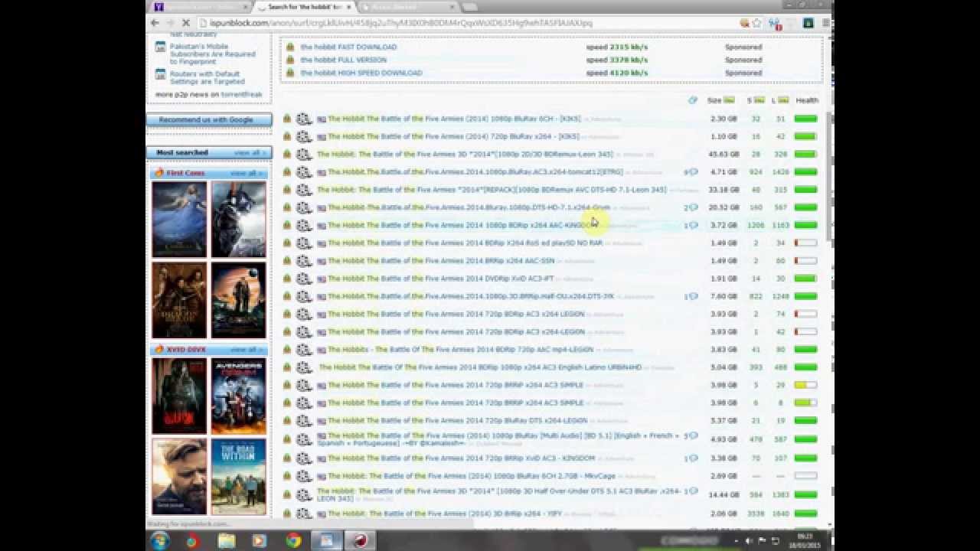Screen dimensions: 980x551
Task: Open 'The Road Within' movie poster
Action: pos(239,477)
